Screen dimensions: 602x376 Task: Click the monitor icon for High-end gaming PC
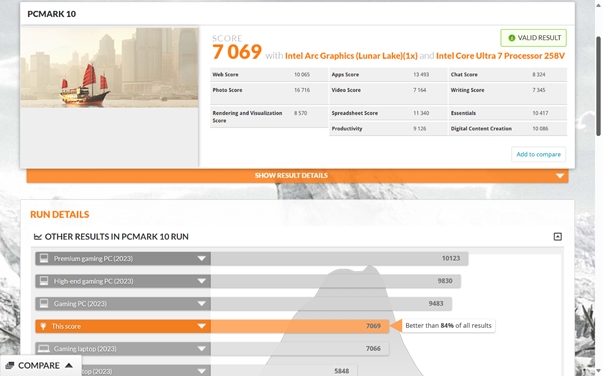[x=44, y=281]
